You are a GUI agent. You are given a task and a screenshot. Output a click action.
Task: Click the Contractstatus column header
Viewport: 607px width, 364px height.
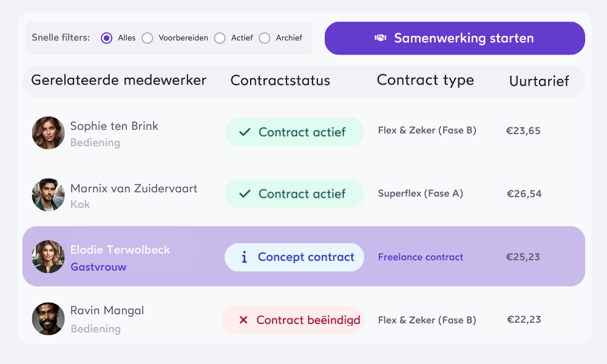point(280,81)
